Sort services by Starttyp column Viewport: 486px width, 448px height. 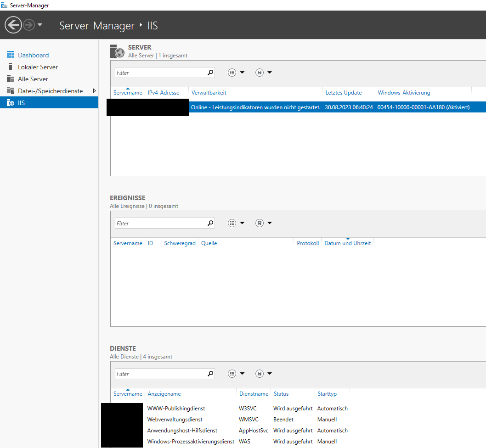click(x=327, y=394)
